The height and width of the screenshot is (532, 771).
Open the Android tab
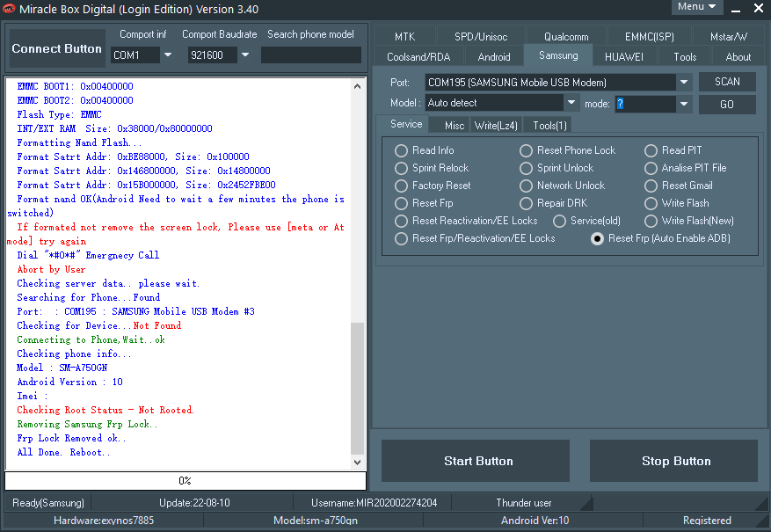tap(494, 56)
